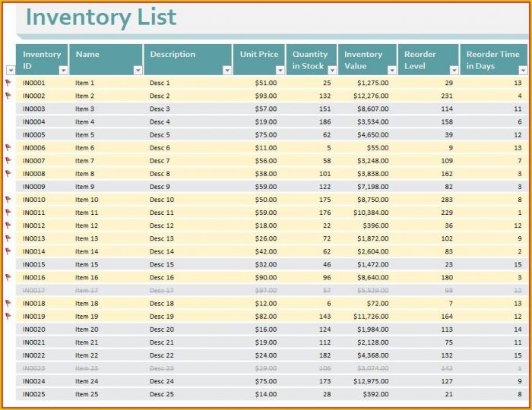
Task: Click the reorder flag icon beside IN0001
Action: tap(8, 82)
